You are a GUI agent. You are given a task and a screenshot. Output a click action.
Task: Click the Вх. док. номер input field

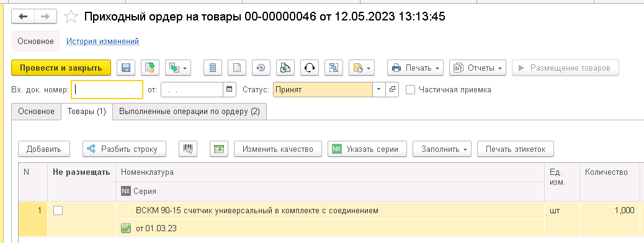pos(107,89)
